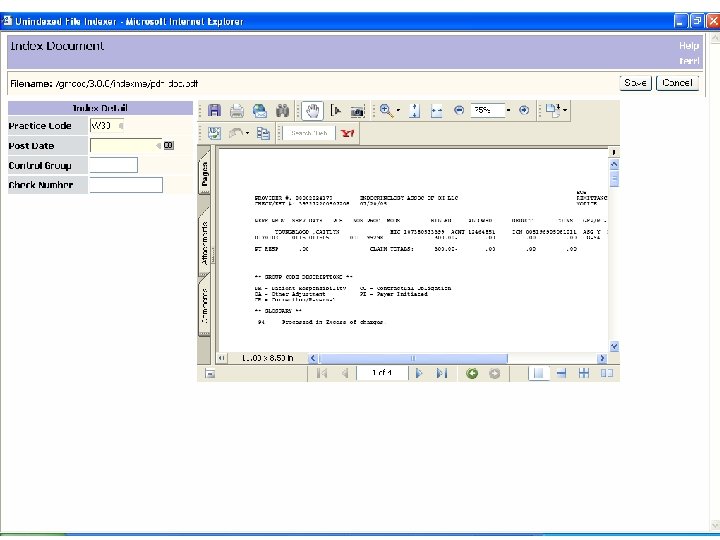Email the PDF document
Image resolution: width=720 pixels, height=540 pixels.
259,111
